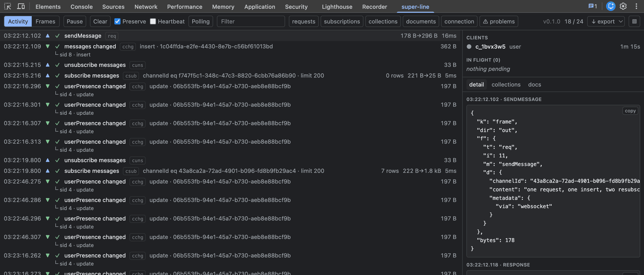
Task: Select the sendMessage row at 03:22:12.102
Action: click(x=230, y=36)
